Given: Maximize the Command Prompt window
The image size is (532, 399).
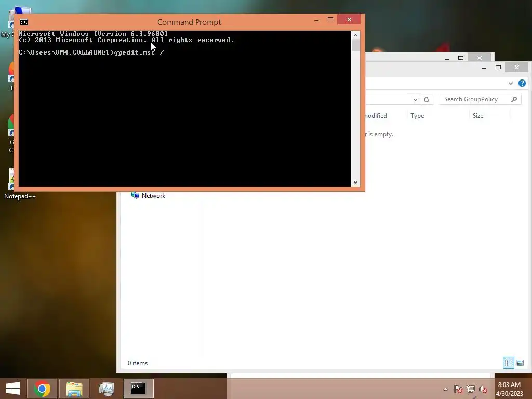Looking at the screenshot, I should coord(330,20).
